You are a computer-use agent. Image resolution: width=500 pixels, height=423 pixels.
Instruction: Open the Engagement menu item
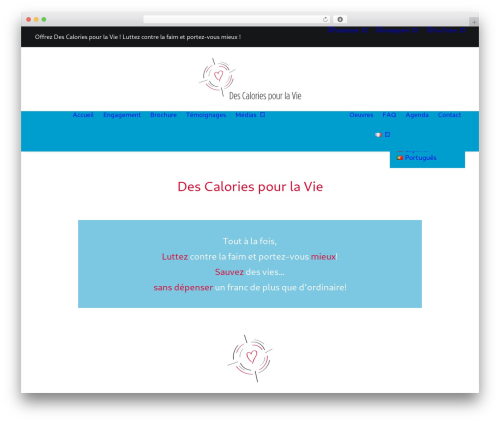(122, 115)
